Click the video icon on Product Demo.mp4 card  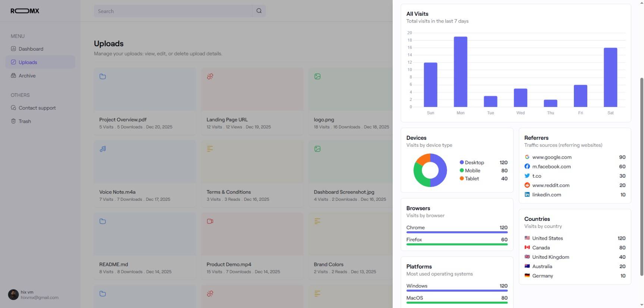point(210,221)
